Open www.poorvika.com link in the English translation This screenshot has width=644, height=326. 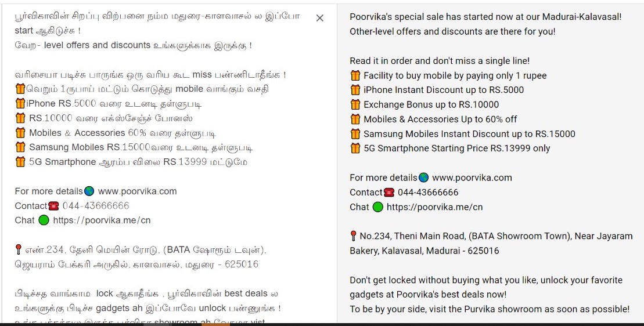(x=472, y=178)
